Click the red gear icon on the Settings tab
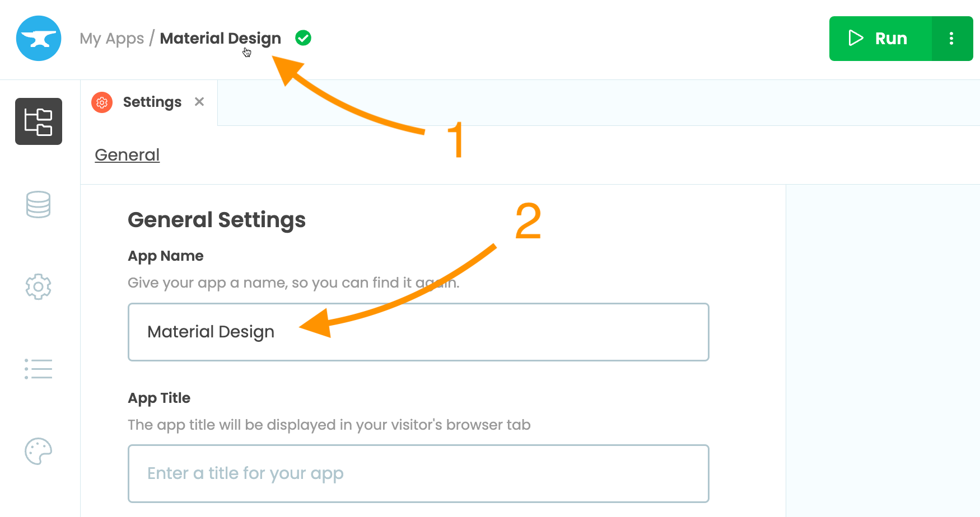 tap(101, 102)
